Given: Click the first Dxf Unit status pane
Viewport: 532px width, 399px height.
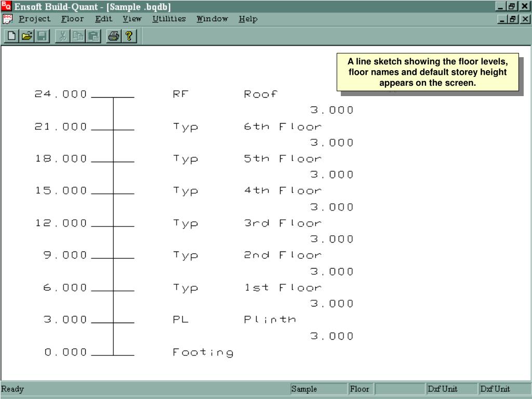Looking at the screenshot, I should click(451, 389).
